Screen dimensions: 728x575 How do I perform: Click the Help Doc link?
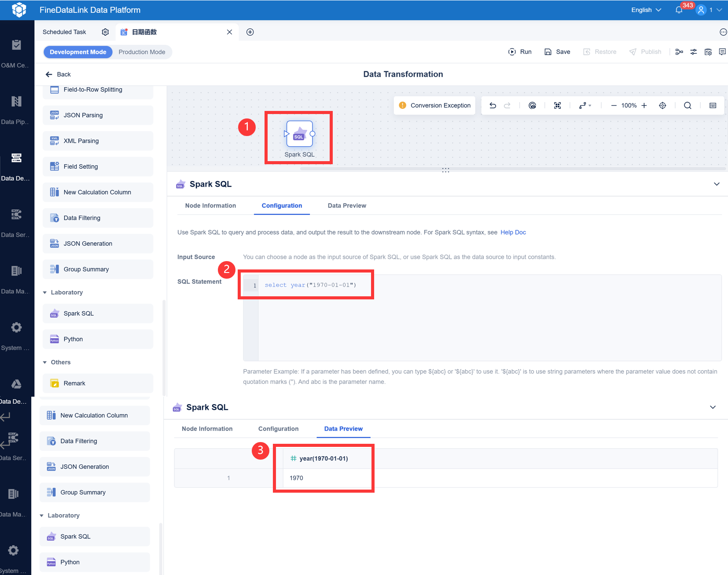click(513, 232)
